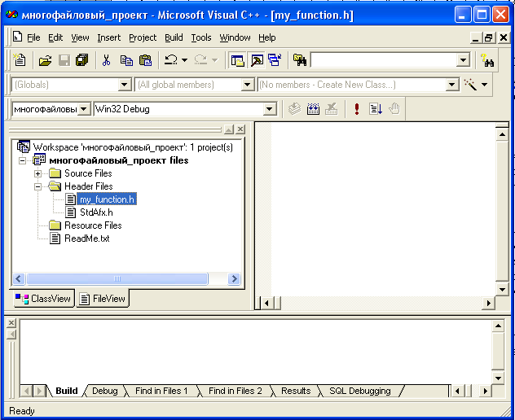
Task: Click the Redo arrow icon
Action: pos(200,59)
